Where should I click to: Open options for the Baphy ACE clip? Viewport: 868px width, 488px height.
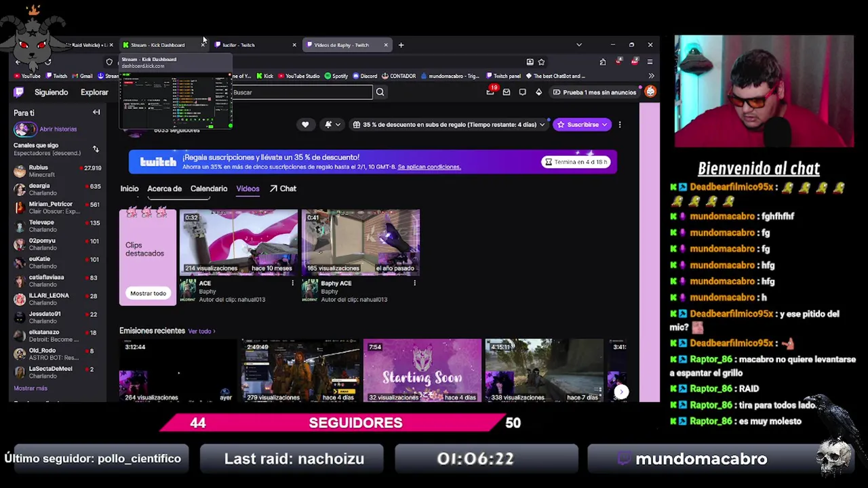click(414, 283)
